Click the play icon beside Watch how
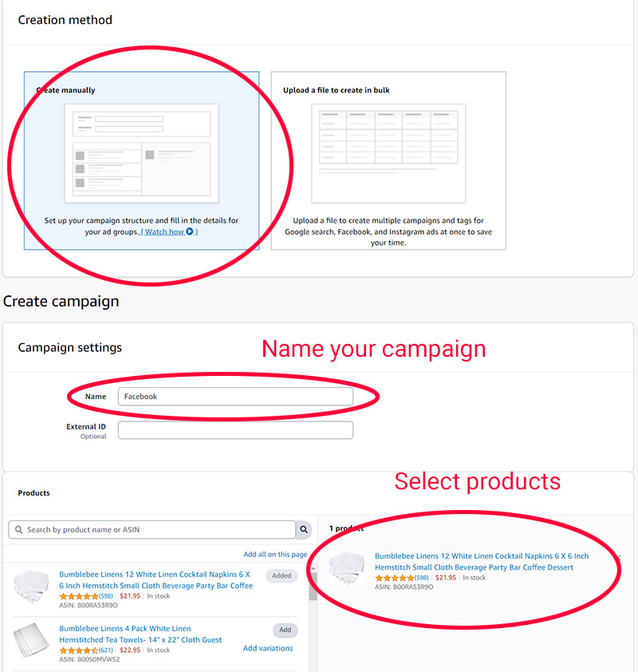This screenshot has height=672, width=638. pos(190,232)
